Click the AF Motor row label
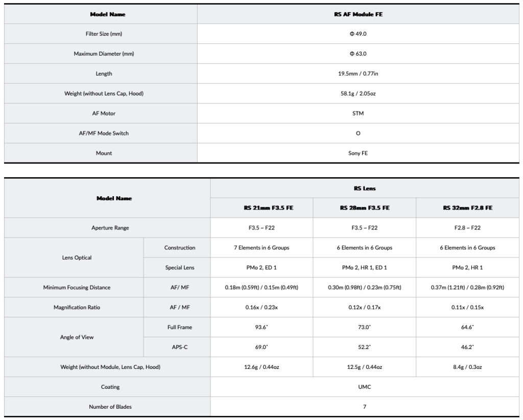 (x=104, y=113)
